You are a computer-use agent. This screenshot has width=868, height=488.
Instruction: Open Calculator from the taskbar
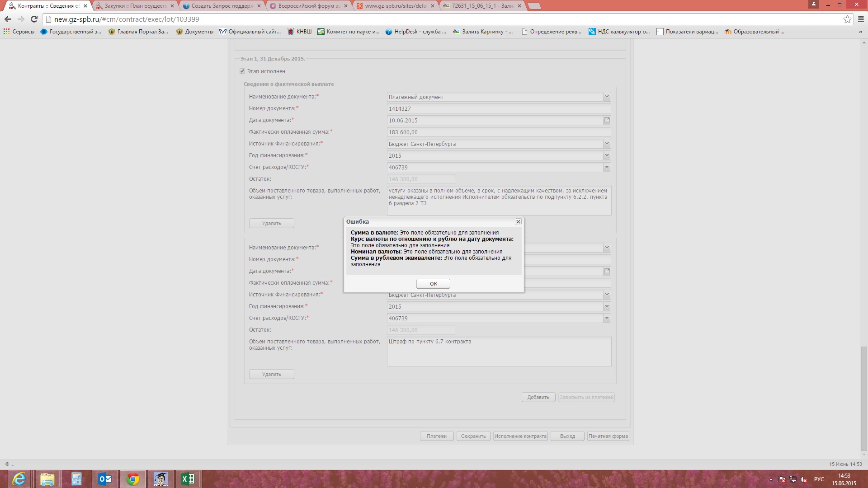[x=76, y=479]
